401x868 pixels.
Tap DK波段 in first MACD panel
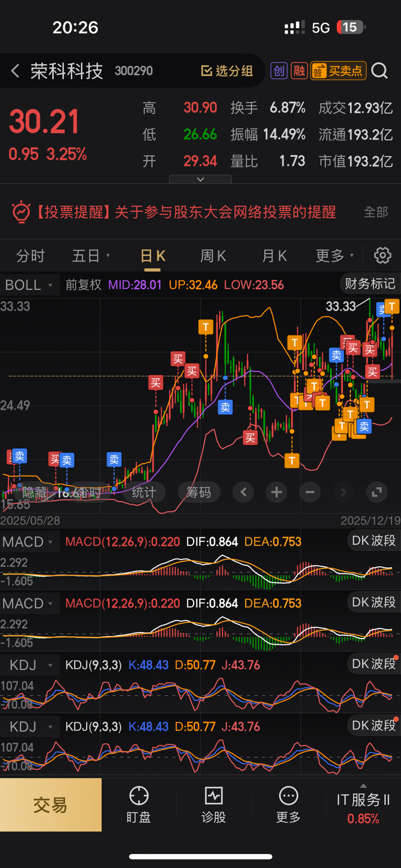coord(374,540)
